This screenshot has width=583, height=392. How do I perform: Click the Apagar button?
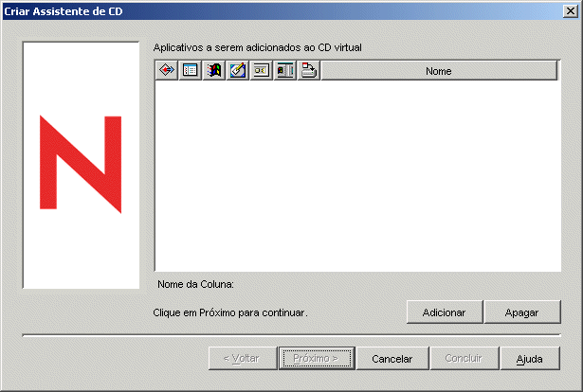coord(522,312)
